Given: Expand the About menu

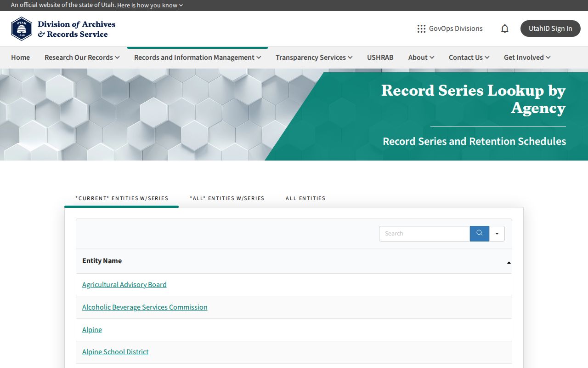Looking at the screenshot, I should point(421,57).
